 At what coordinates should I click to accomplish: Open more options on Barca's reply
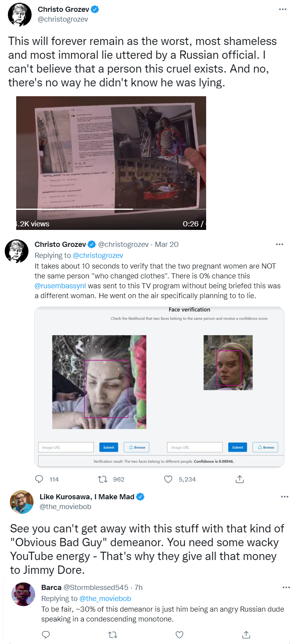(x=286, y=588)
